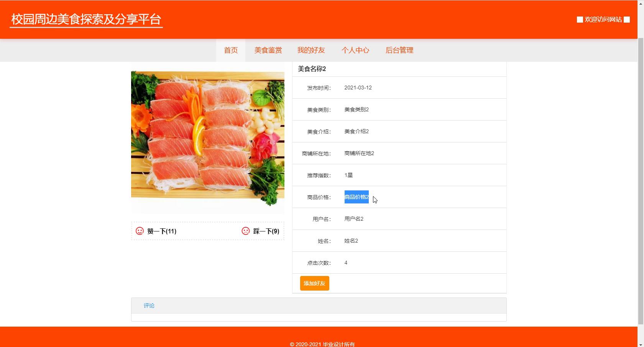This screenshot has height=347, width=644.
Task: Go to the 美食鉴赏 tab
Action: (268, 50)
